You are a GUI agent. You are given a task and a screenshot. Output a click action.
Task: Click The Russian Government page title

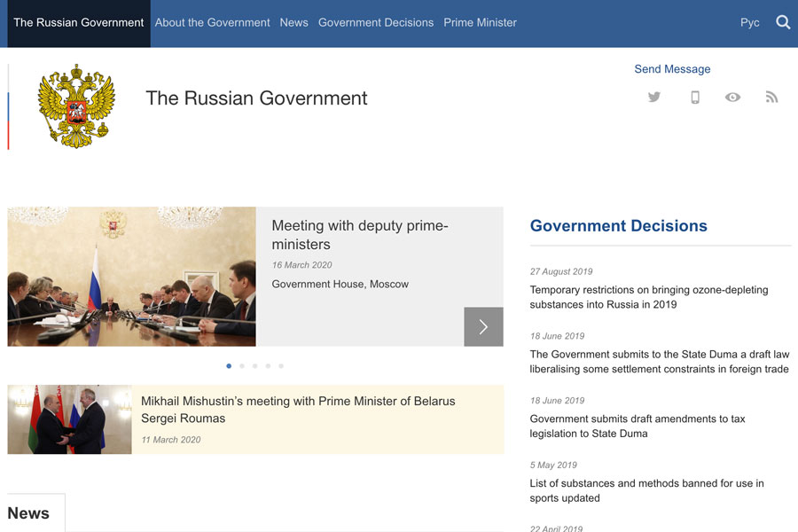click(x=256, y=98)
